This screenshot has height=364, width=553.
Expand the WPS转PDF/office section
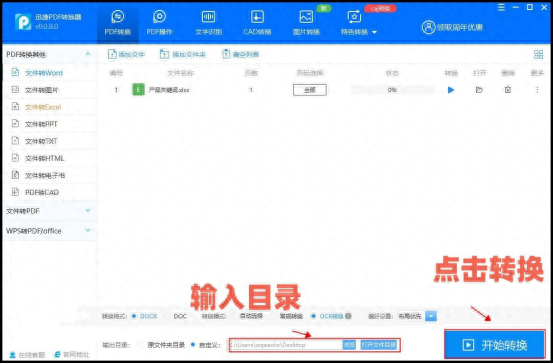[49, 231]
